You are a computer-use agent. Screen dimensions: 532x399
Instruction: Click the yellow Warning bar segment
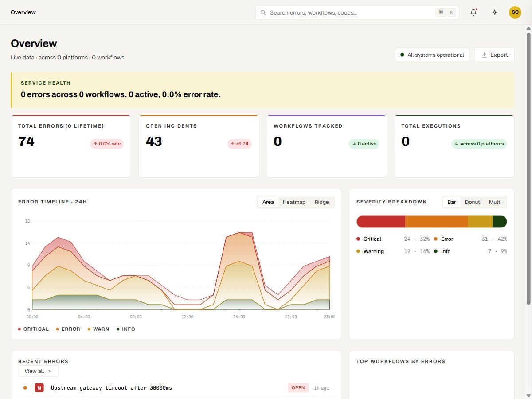click(480, 222)
